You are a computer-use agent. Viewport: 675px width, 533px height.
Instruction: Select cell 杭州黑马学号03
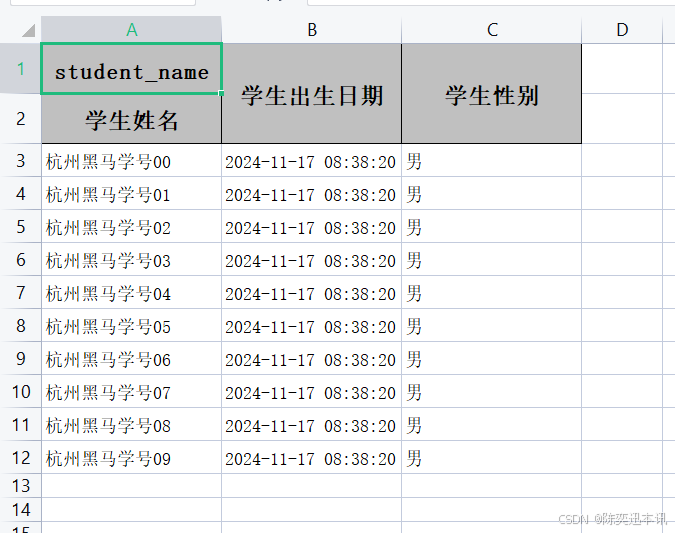point(132,260)
